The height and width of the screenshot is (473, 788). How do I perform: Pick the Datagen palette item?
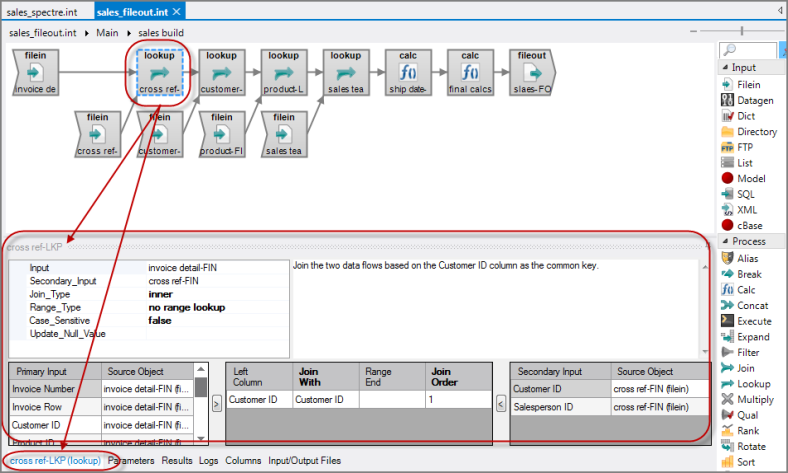tap(748, 100)
